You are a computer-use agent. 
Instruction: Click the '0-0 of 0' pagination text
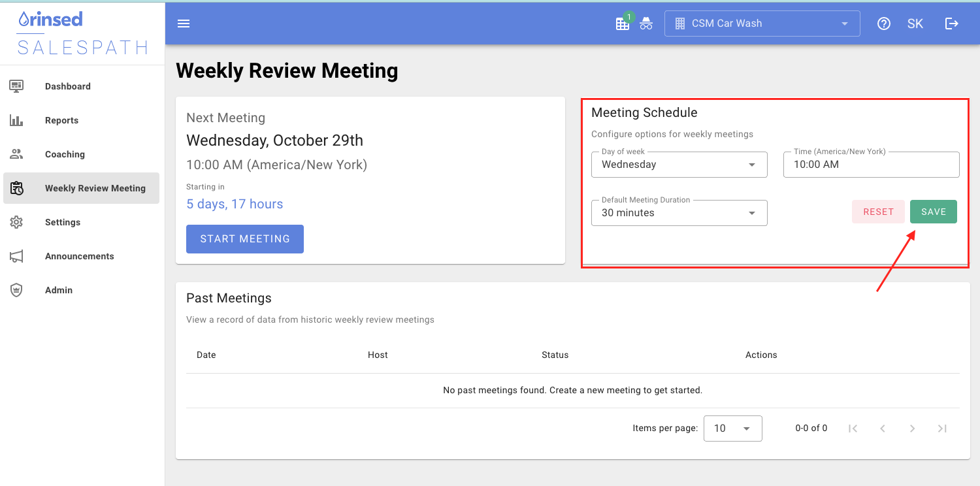(811, 429)
